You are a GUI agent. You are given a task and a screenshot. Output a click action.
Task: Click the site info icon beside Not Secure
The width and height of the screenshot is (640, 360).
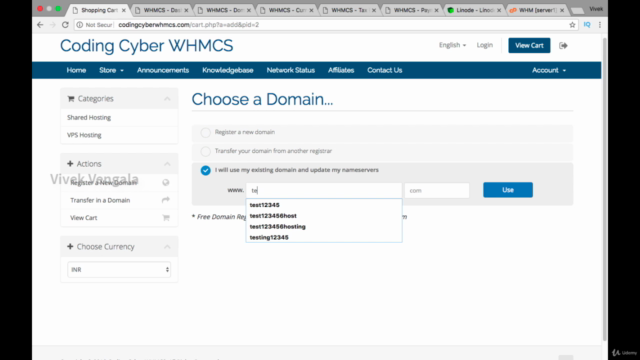click(x=80, y=25)
